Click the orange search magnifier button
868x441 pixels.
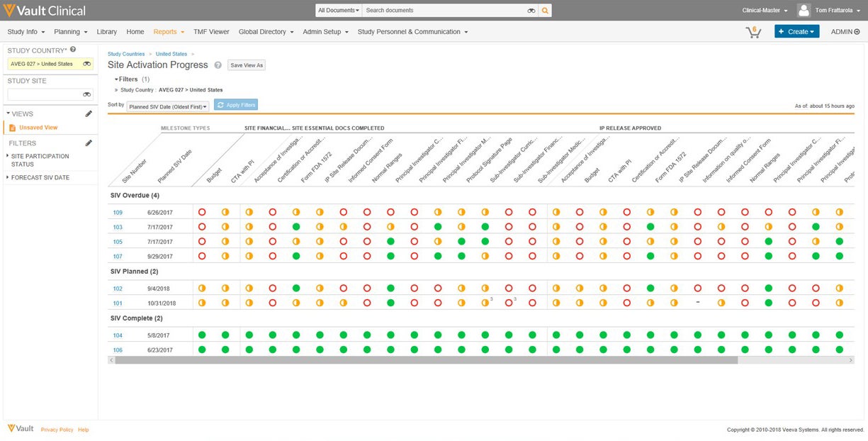[545, 11]
